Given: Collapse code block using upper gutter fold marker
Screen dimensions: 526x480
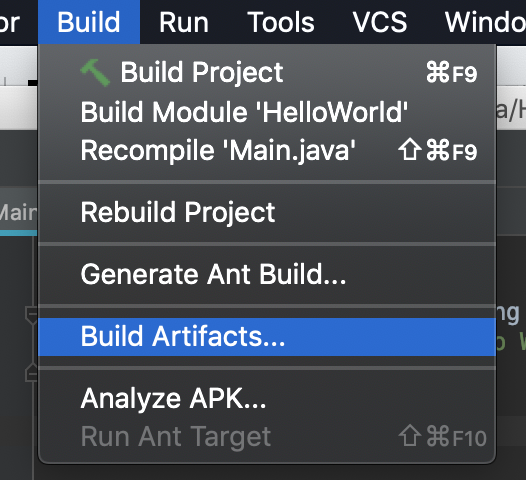Looking at the screenshot, I should tap(32, 315).
